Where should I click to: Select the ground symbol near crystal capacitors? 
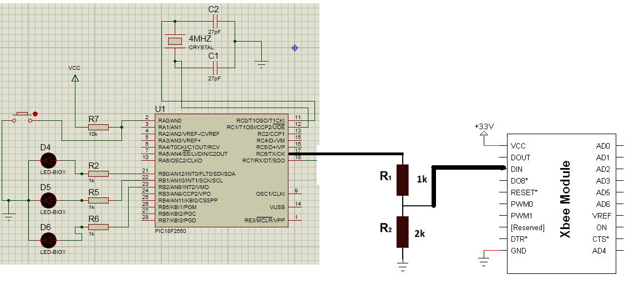(261, 64)
